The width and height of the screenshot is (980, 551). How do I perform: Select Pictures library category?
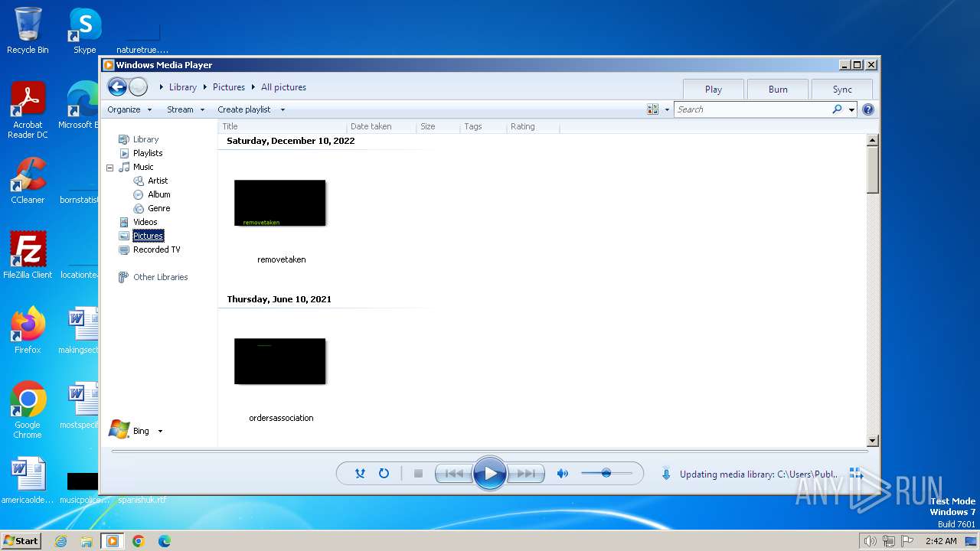point(148,236)
